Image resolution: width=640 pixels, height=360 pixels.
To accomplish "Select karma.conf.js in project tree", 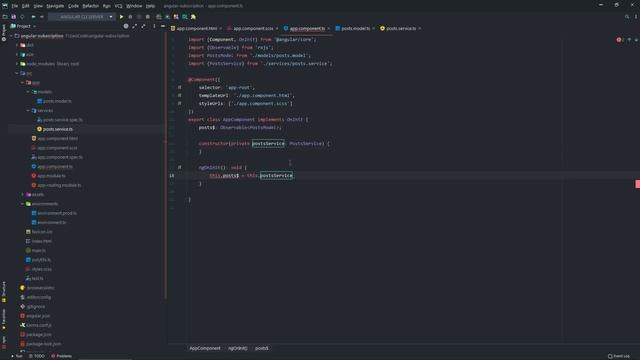I will coord(39,325).
